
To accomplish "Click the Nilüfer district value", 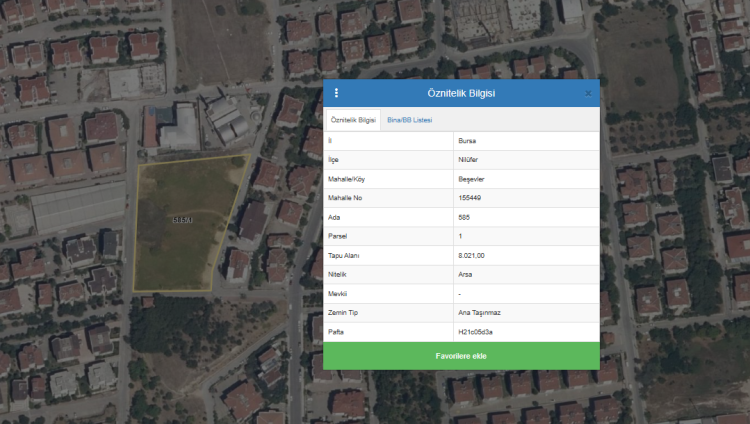I will pos(468,160).
